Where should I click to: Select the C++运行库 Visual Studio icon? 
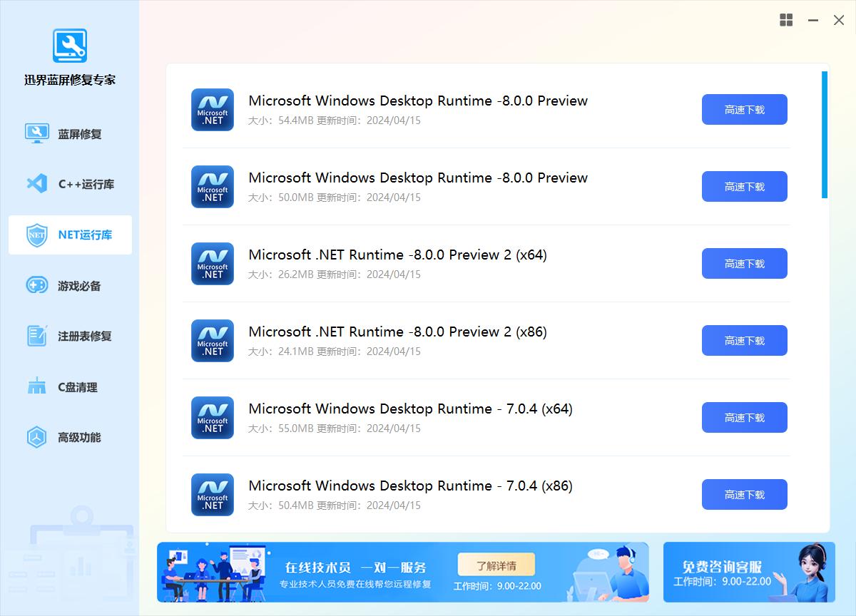36,184
